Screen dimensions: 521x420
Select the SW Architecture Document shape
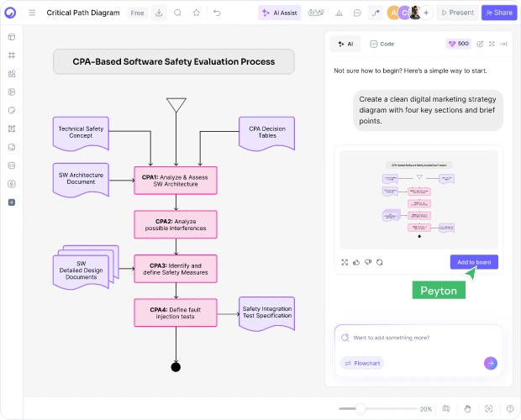81,180
